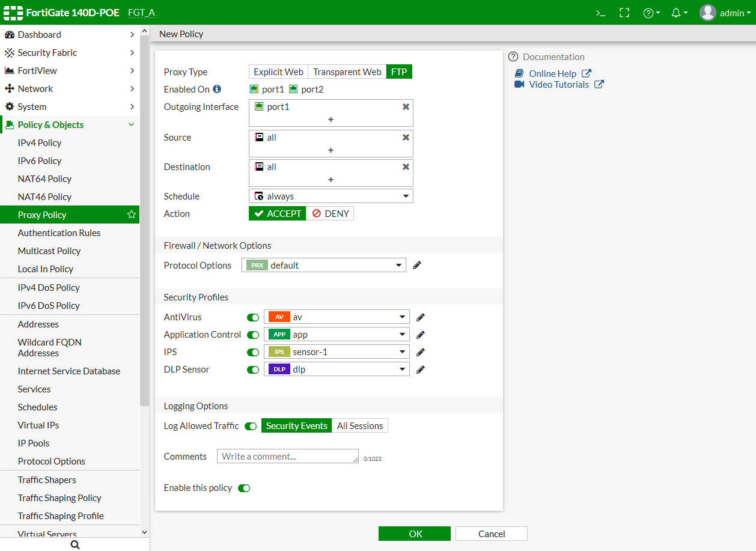Screen dimensions: 756x551
Task: Turn off Log Allowed Traffic toggle
Action: 251,426
